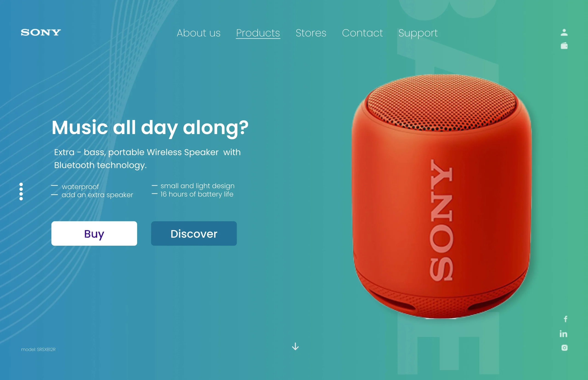Open the Stores menu item
The height and width of the screenshot is (380, 588).
click(311, 33)
